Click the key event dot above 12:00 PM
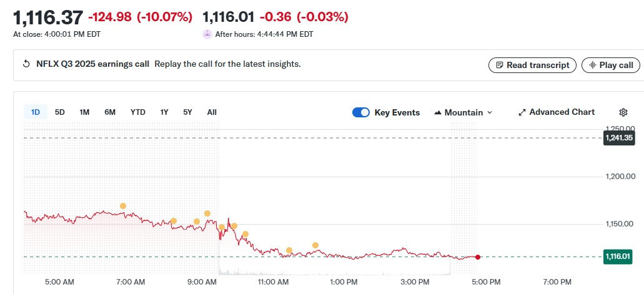Screen dimensions: 644x294 (315, 245)
